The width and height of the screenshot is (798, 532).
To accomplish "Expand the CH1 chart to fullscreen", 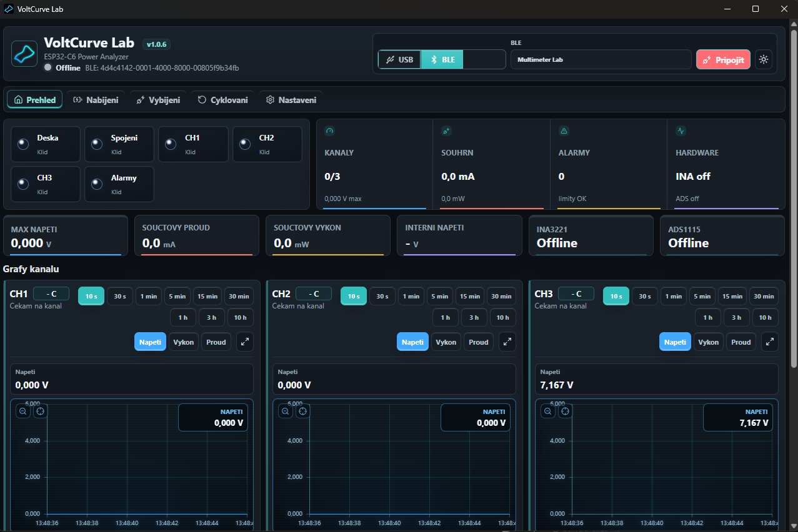I will (x=245, y=342).
